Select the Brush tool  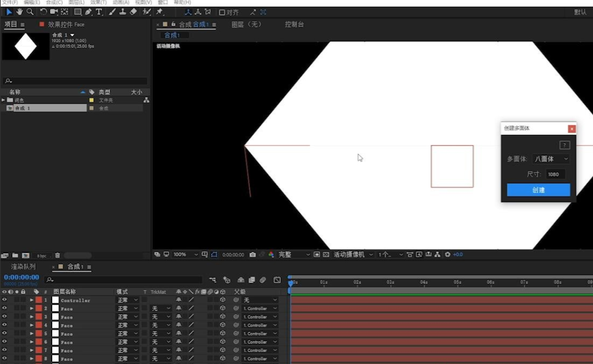112,12
